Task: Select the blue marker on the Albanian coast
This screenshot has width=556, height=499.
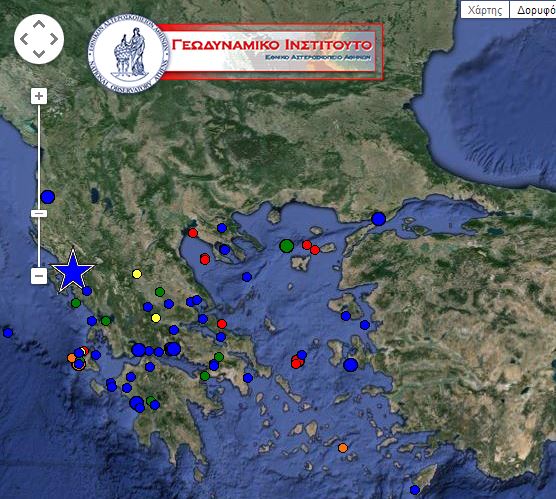Action: pyautogui.click(x=48, y=197)
